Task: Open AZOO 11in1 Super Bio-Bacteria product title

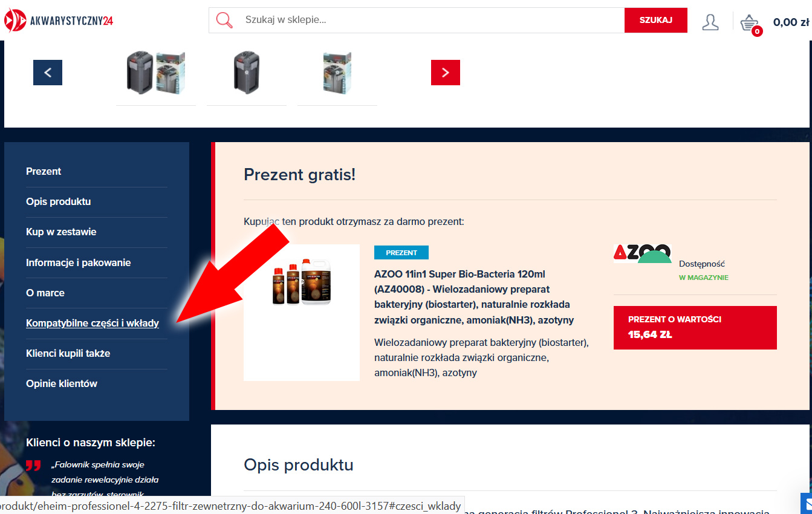Action: click(x=475, y=297)
